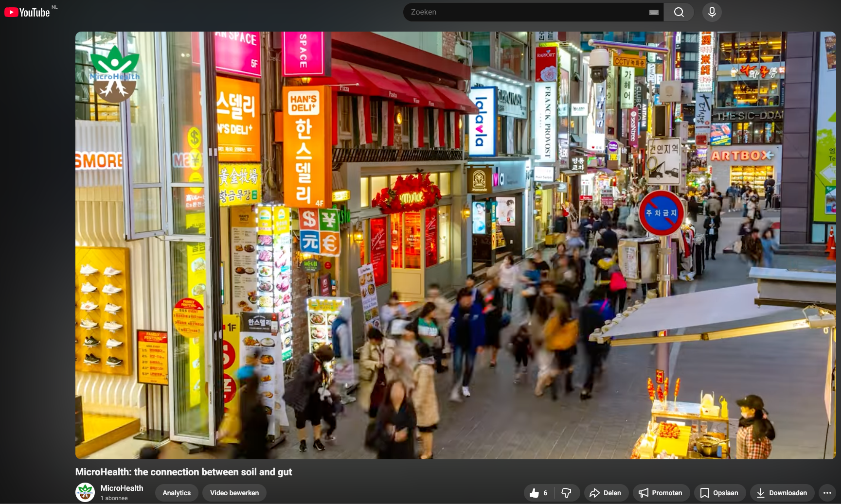This screenshot has width=841, height=504.
Task: Click the YouTube logo to go home
Action: 27,12
